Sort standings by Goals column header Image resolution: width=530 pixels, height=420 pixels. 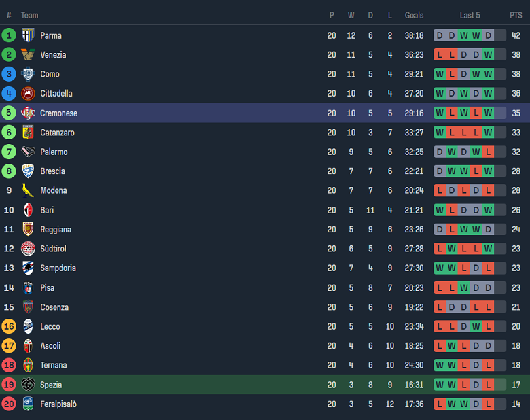click(414, 15)
